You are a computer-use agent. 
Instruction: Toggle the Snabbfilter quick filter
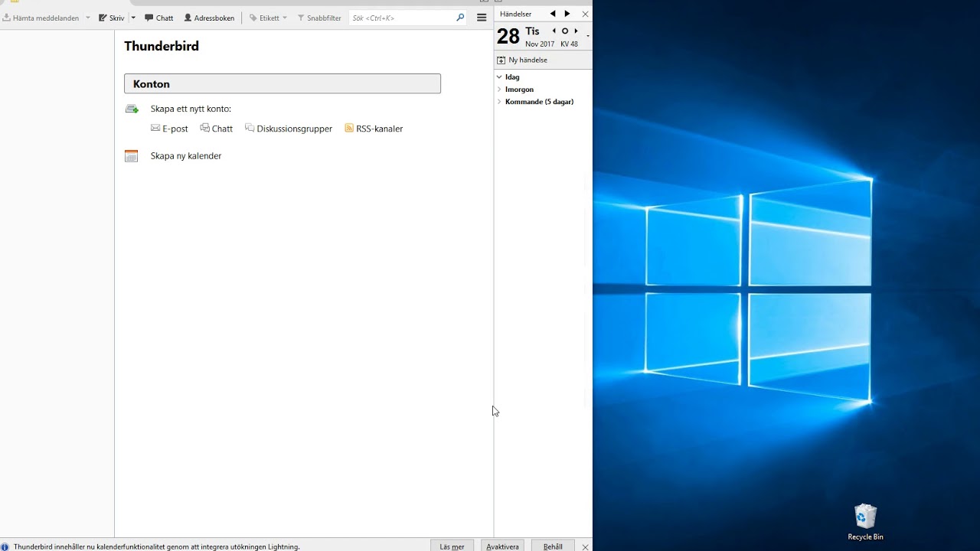319,18
